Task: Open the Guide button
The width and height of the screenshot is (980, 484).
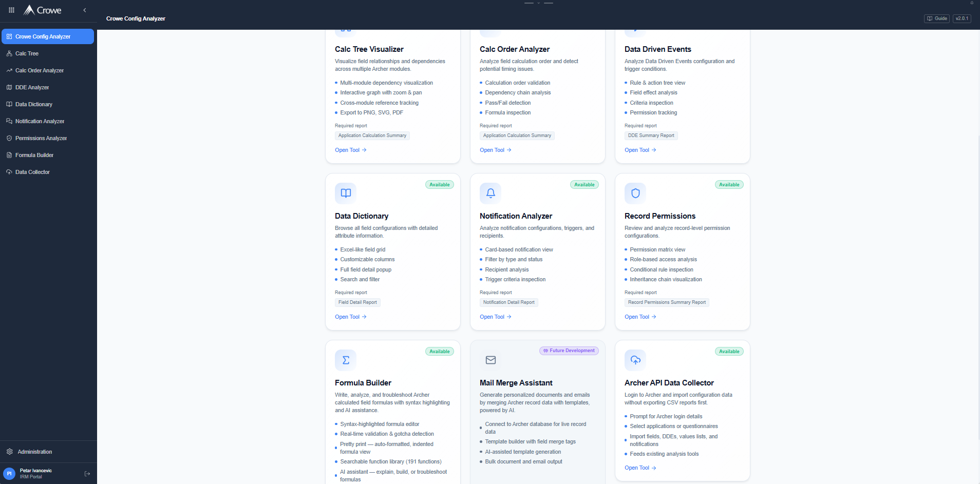Action: (937, 18)
